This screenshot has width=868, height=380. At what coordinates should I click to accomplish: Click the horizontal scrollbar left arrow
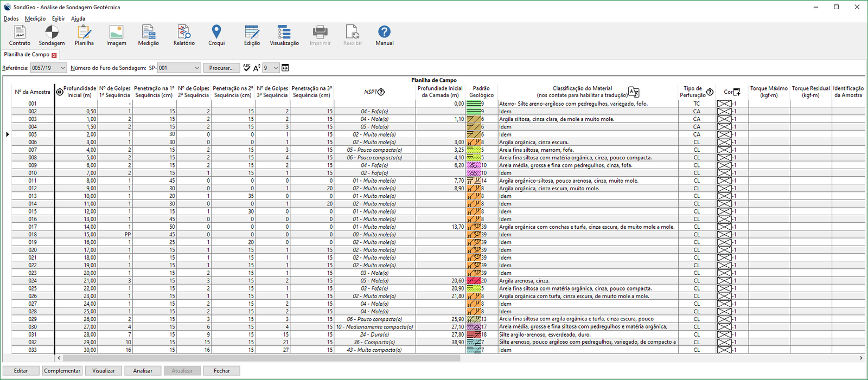tap(59, 358)
